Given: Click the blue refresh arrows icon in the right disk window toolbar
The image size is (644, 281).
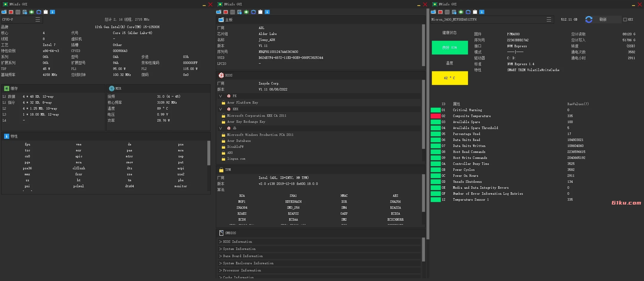Looking at the screenshot, I should [468, 12].
